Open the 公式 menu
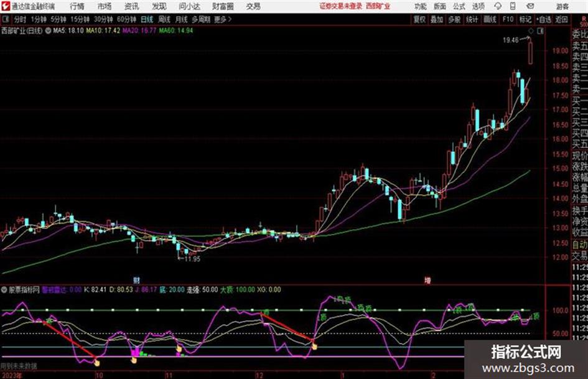Screen dimensions: 588x379 459,6
